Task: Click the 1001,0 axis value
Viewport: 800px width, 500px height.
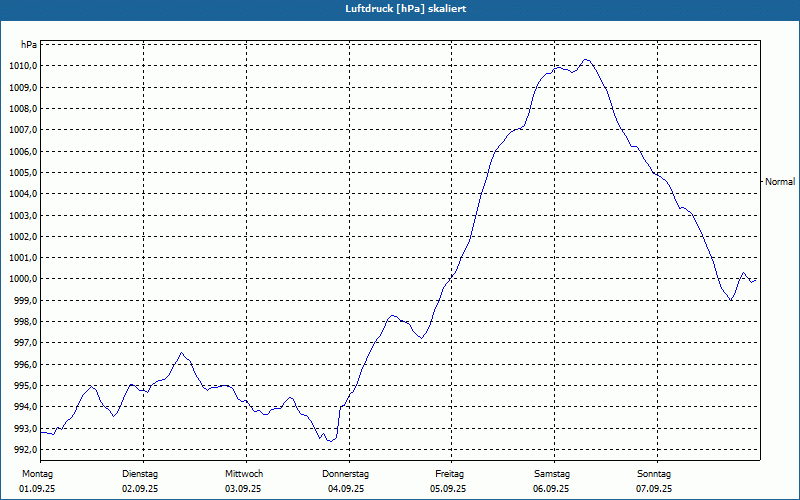Action: coord(23,258)
